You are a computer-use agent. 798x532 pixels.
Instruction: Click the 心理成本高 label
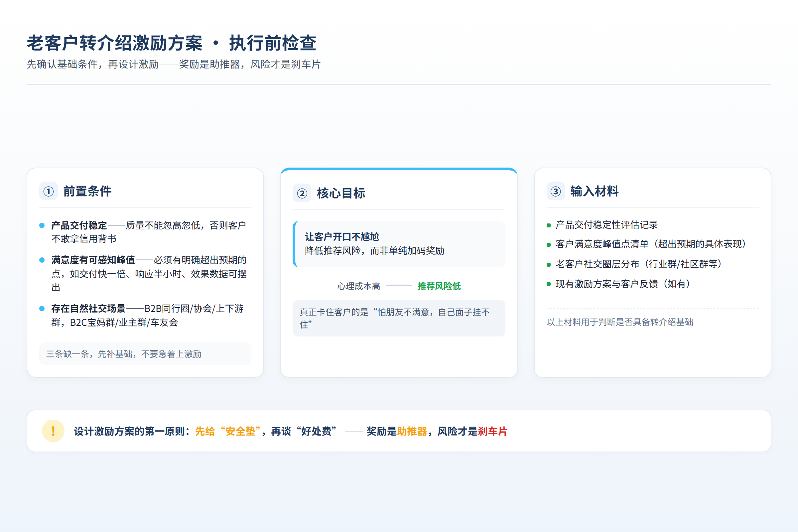point(359,286)
